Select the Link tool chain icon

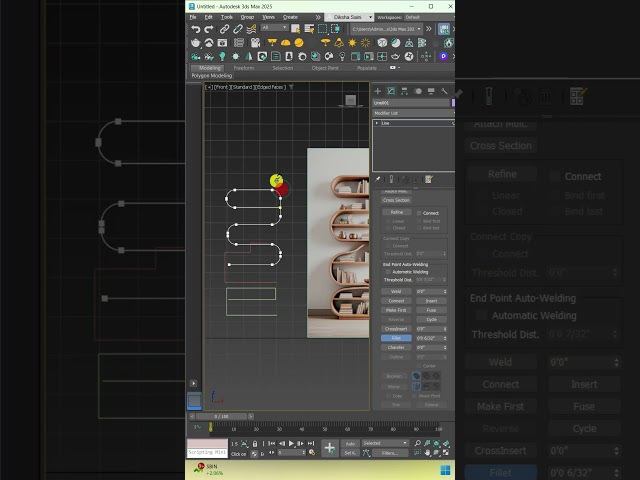coord(224,29)
